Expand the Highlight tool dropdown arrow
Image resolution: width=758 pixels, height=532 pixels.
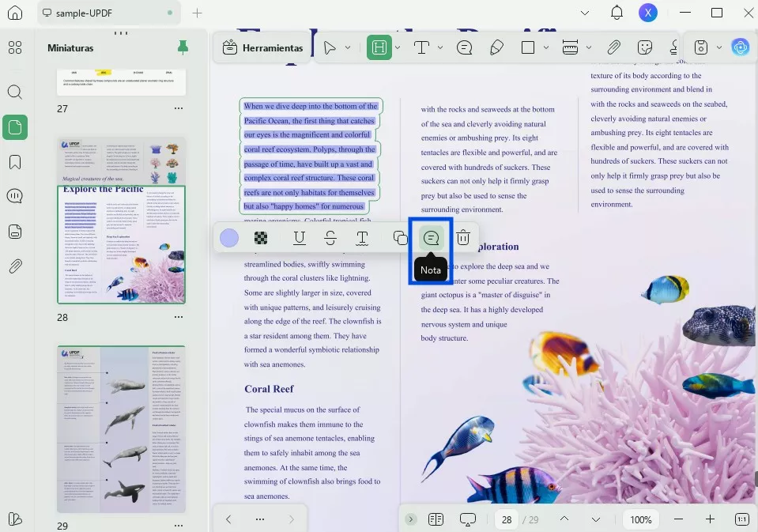(398, 47)
